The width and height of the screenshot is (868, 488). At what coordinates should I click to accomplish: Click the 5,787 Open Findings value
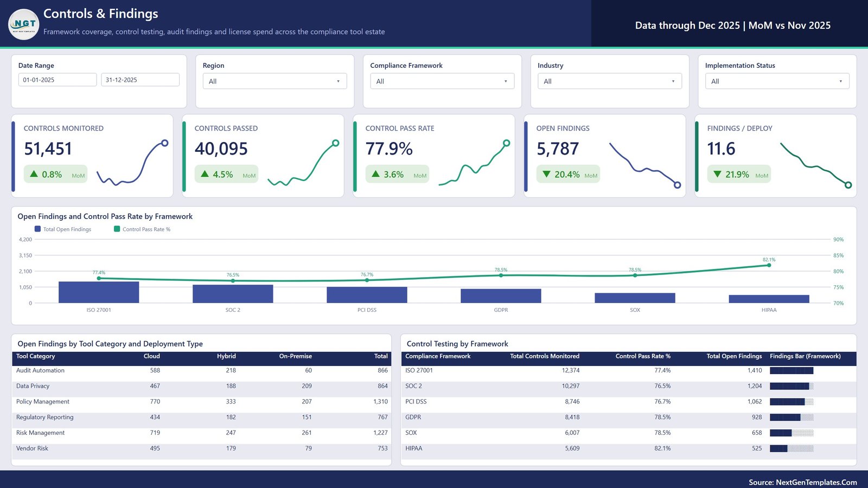click(x=558, y=149)
